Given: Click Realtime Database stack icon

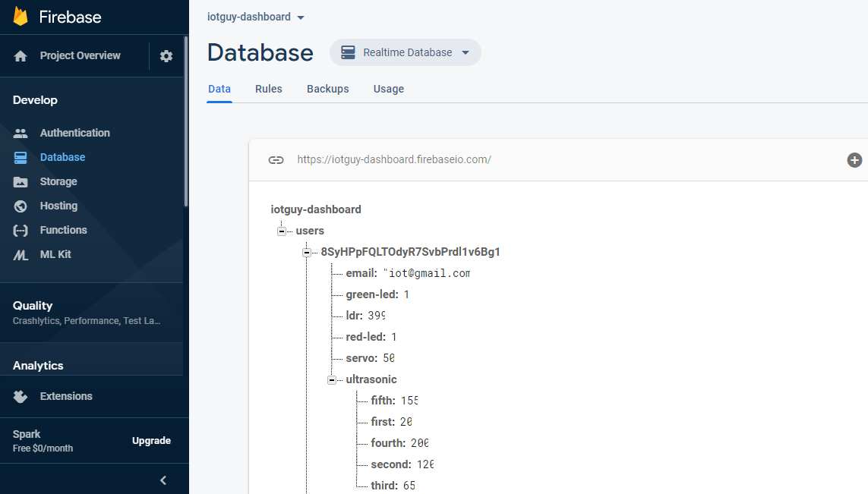Looking at the screenshot, I should point(349,52).
